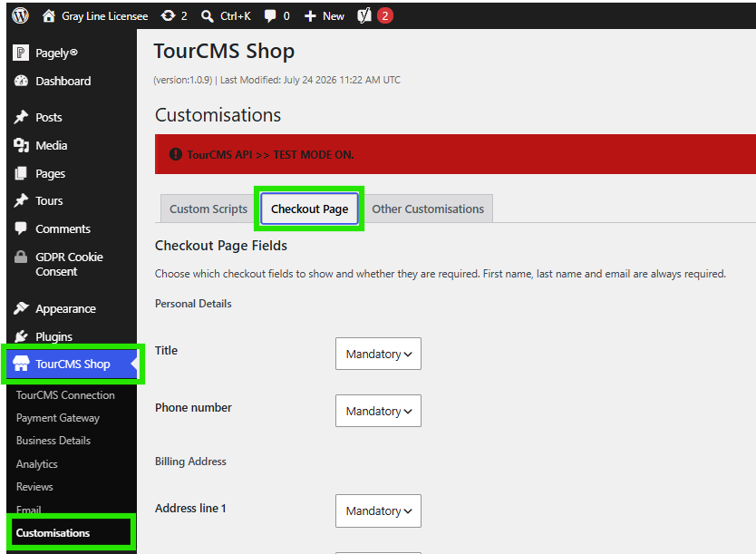Click the GDPR Cookie Consent lock icon
This screenshot has height=554, width=756.
tap(21, 257)
